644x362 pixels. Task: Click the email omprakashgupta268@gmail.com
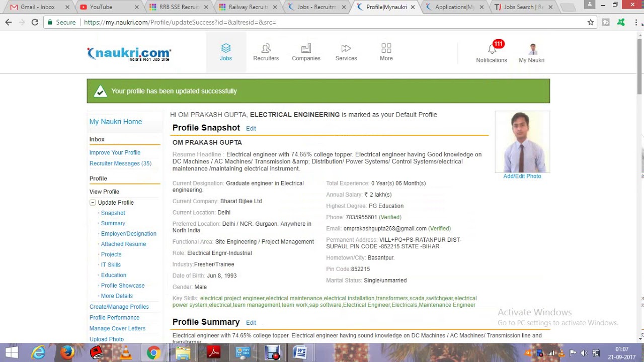[x=385, y=228]
